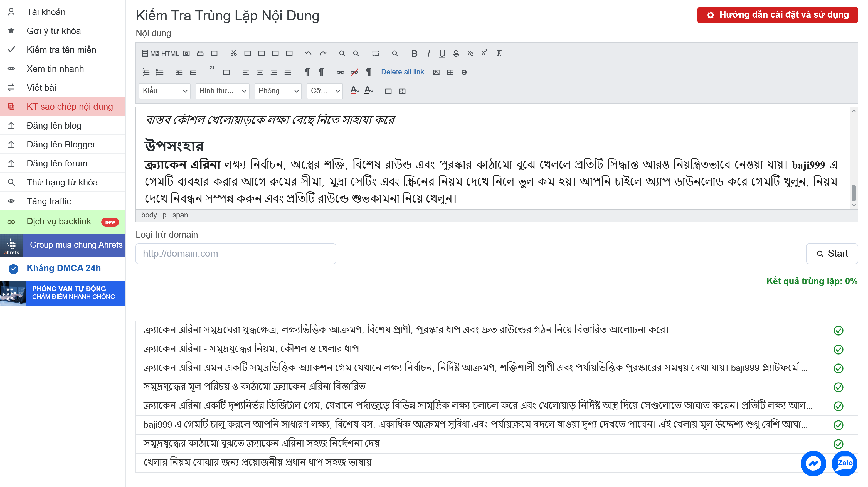Click the Insert Table icon
Screen dimensions: 868x487
(450, 72)
